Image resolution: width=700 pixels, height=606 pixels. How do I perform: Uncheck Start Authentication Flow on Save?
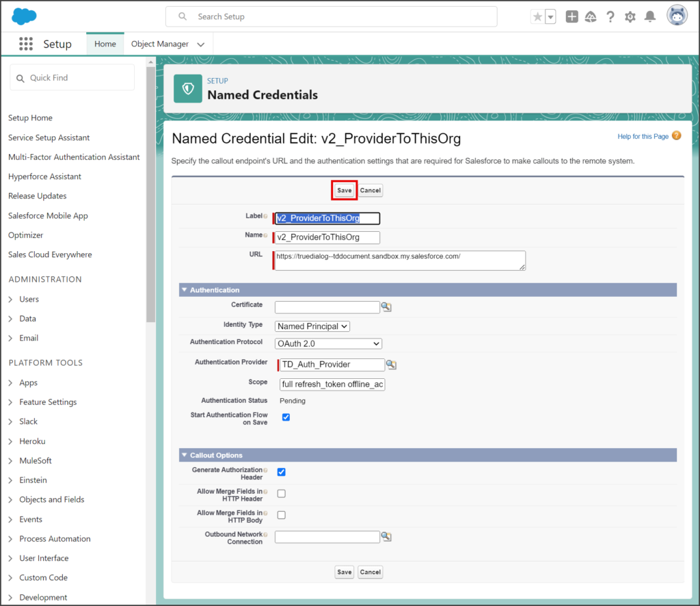pos(286,417)
